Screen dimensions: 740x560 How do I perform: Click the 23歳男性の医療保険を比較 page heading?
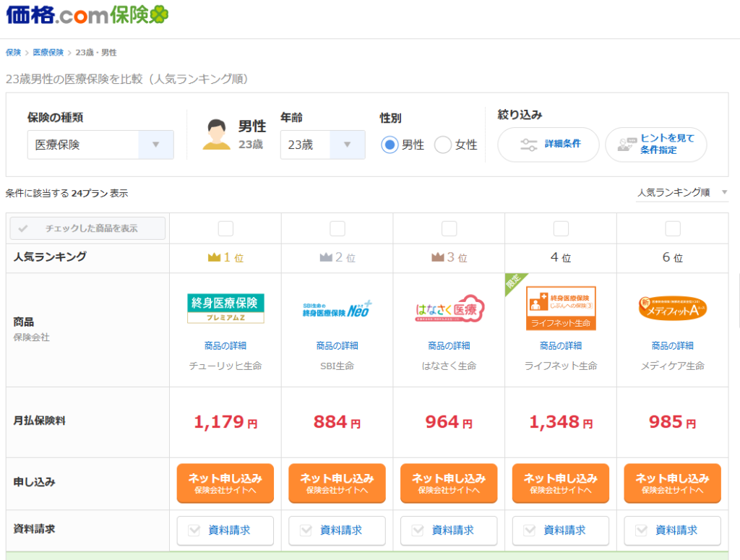click(x=127, y=79)
